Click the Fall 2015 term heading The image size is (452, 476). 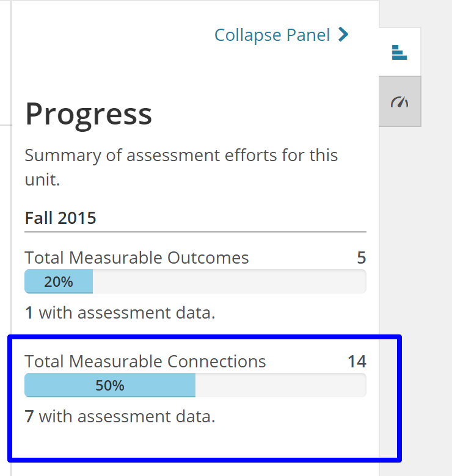tap(60, 218)
